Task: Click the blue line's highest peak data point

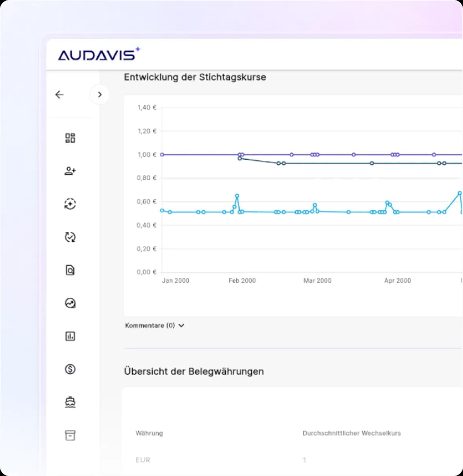Action: pyautogui.click(x=460, y=193)
